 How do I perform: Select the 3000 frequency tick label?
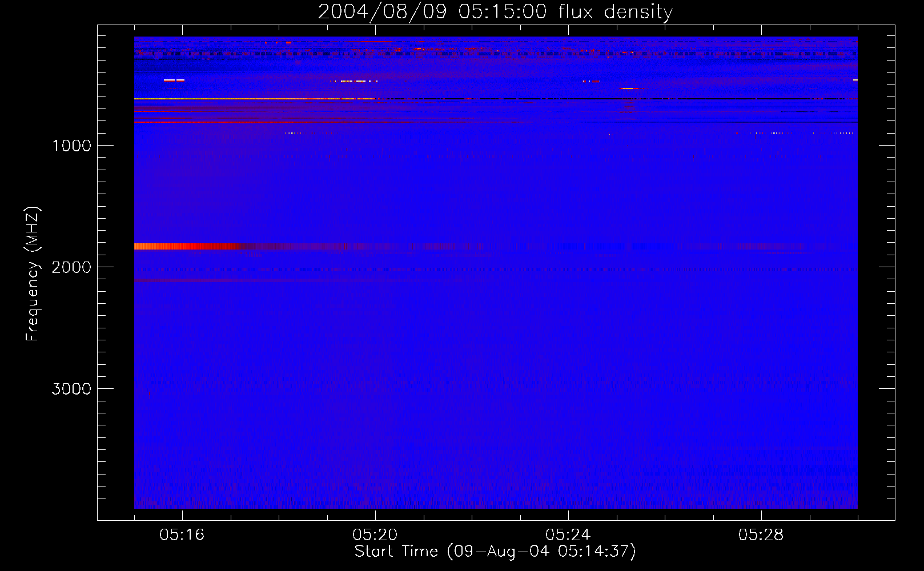point(71,389)
